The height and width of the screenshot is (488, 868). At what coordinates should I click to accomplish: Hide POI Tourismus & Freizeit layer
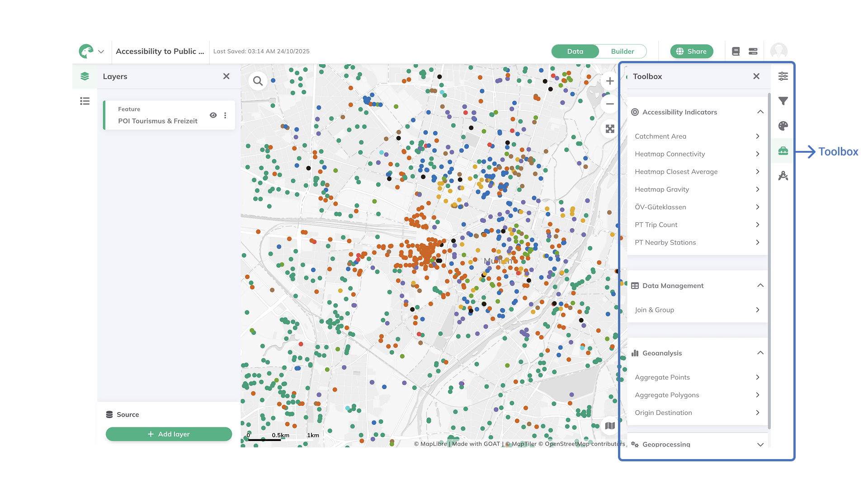click(x=213, y=115)
